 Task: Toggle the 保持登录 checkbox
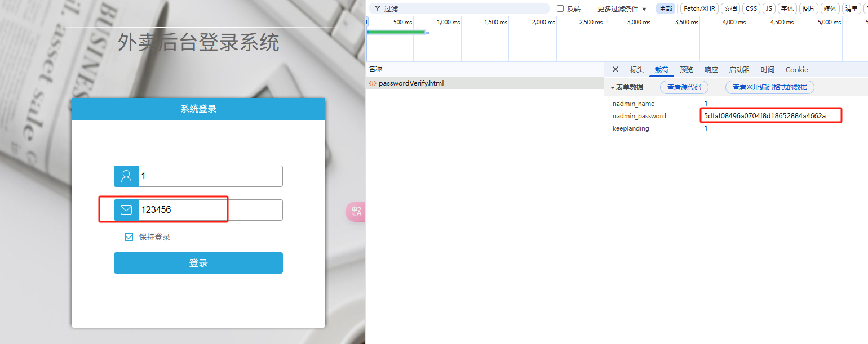coord(129,237)
